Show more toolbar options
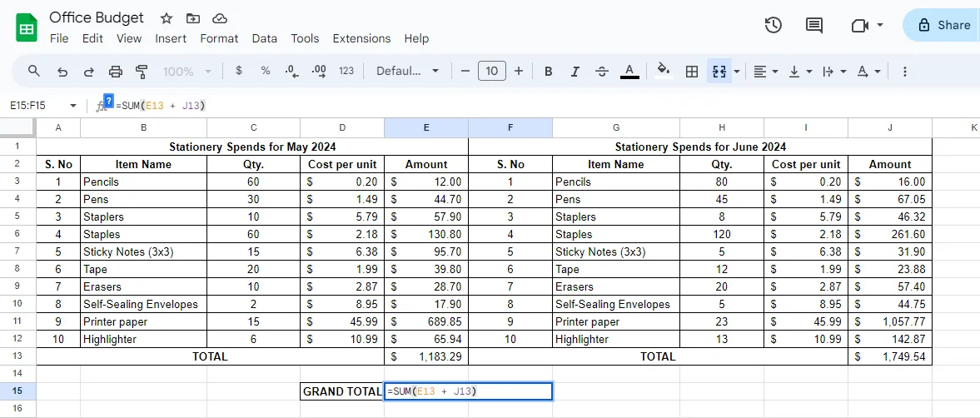 click(x=904, y=72)
